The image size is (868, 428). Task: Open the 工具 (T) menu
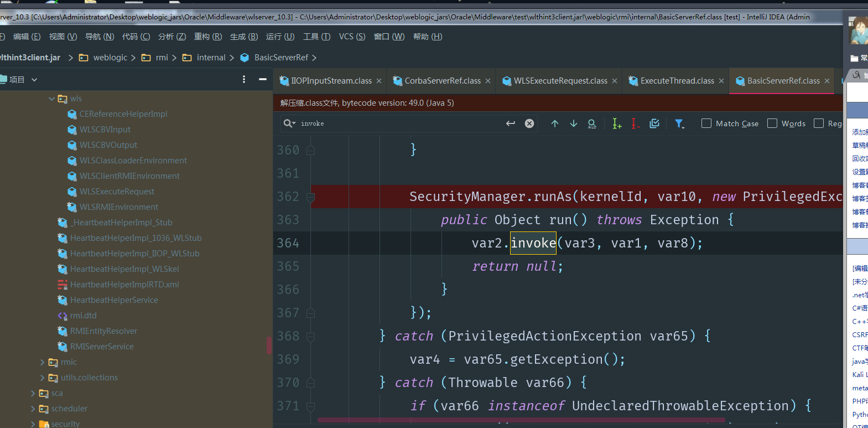pyautogui.click(x=316, y=37)
